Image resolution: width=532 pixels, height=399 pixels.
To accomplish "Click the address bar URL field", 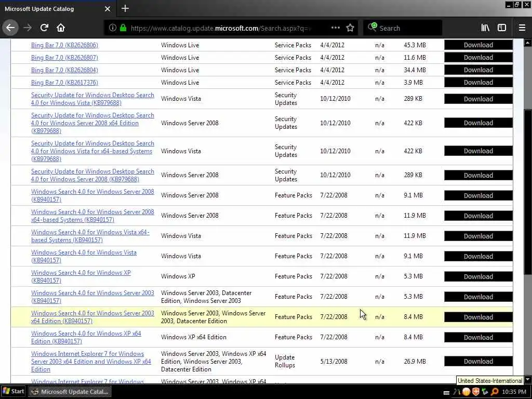I will [220, 28].
